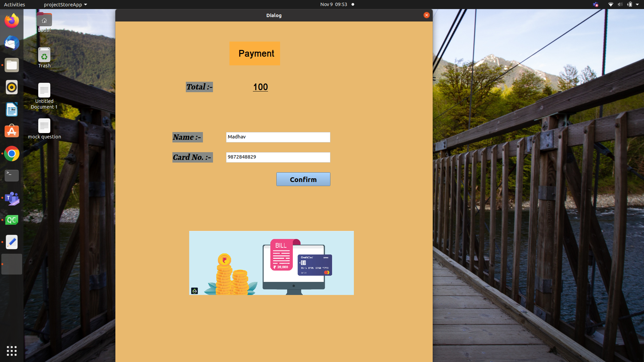Launch LibreOffice Writer from dock
Viewport: 644px width, 362px height.
point(12,109)
